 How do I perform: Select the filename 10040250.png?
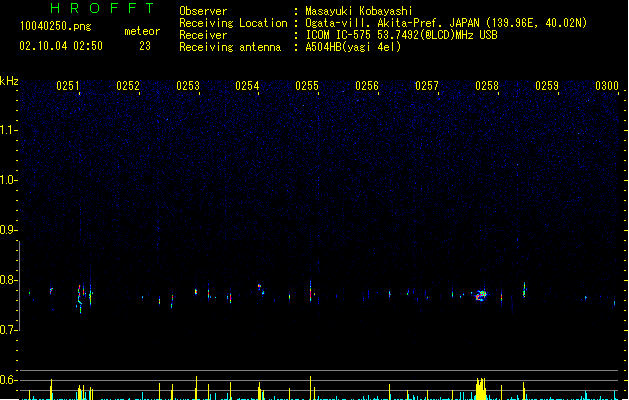[x=56, y=26]
